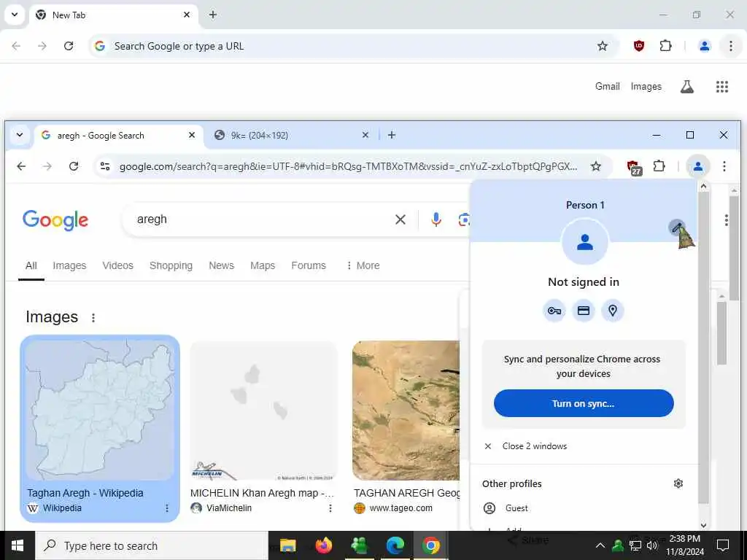
Task: Bookmark star in the back New Tab window
Action: point(602,46)
